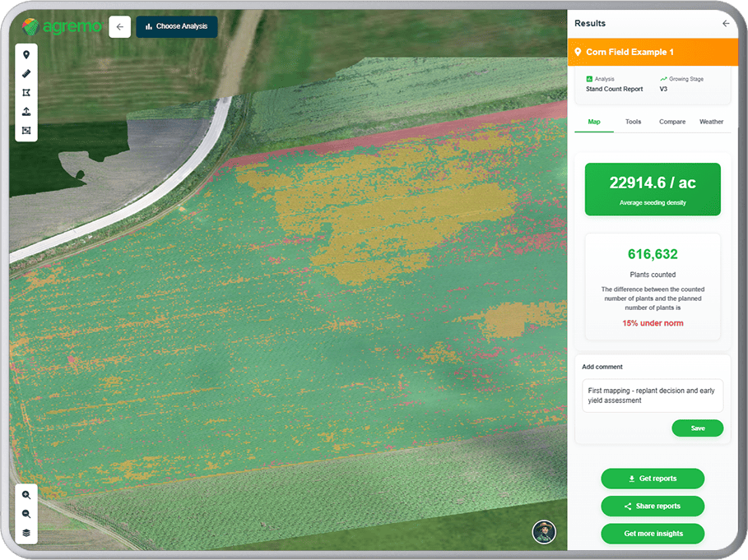Image resolution: width=748 pixels, height=560 pixels.
Task: Zoom out of the map
Action: pyautogui.click(x=26, y=514)
